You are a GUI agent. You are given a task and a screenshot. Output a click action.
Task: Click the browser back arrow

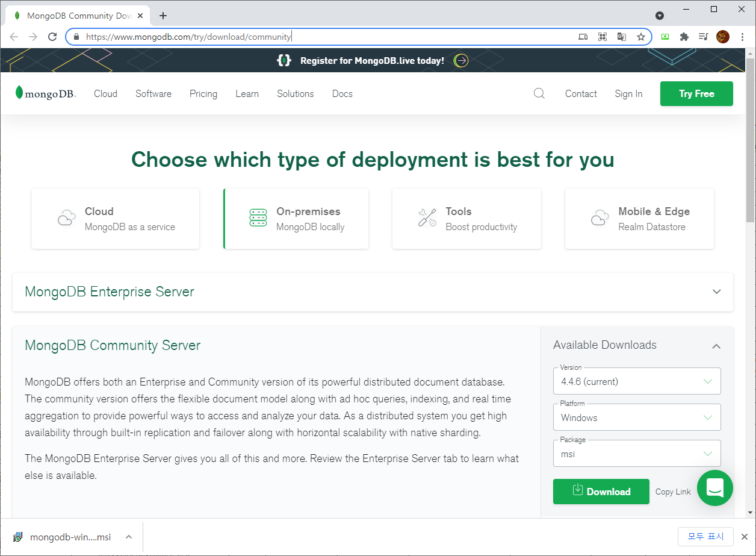click(x=14, y=37)
